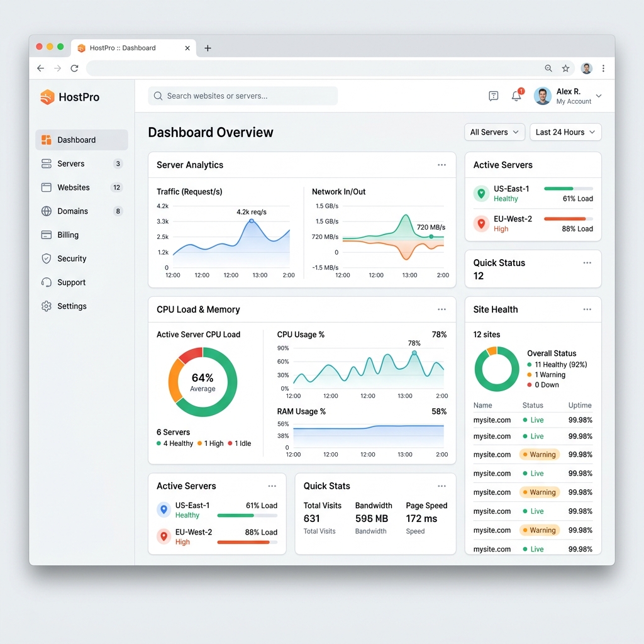
Task: Click the 78% CPU usage peak marker
Action: (x=414, y=353)
